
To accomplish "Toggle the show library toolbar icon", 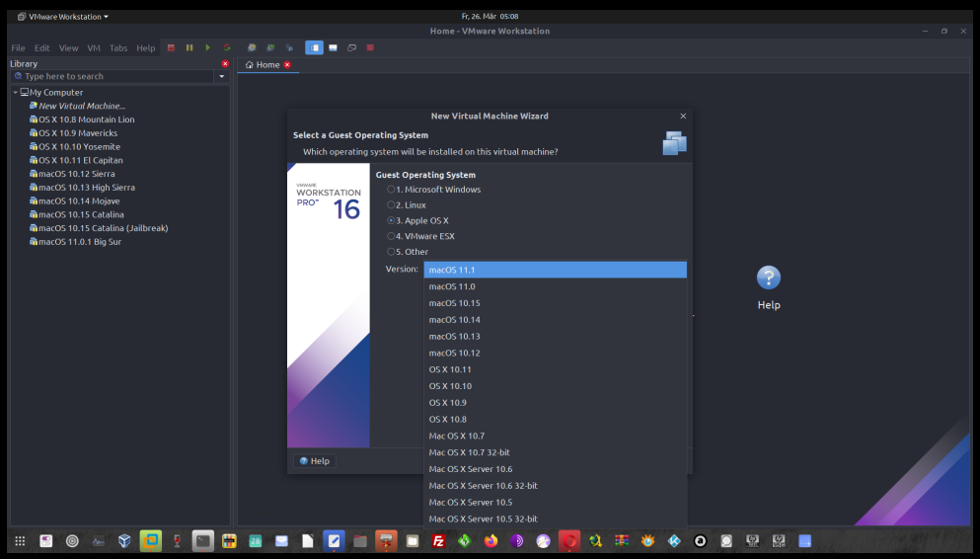I will click(x=315, y=47).
